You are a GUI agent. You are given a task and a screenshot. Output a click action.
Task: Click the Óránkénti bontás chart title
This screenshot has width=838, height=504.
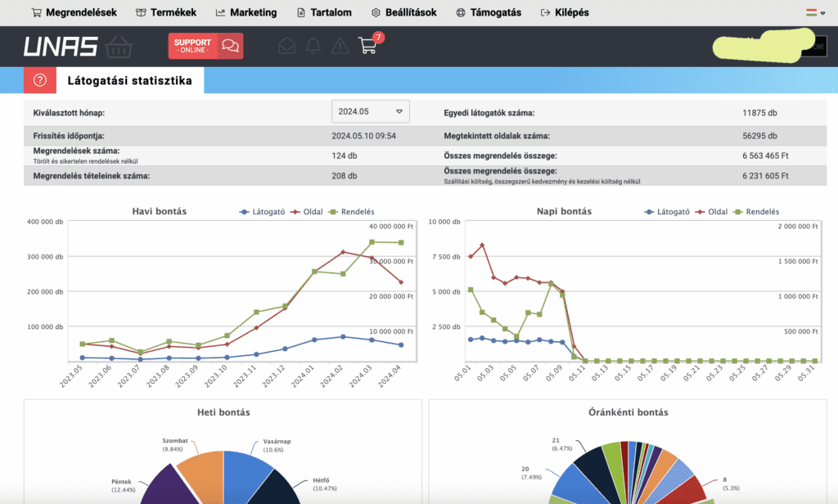point(628,412)
